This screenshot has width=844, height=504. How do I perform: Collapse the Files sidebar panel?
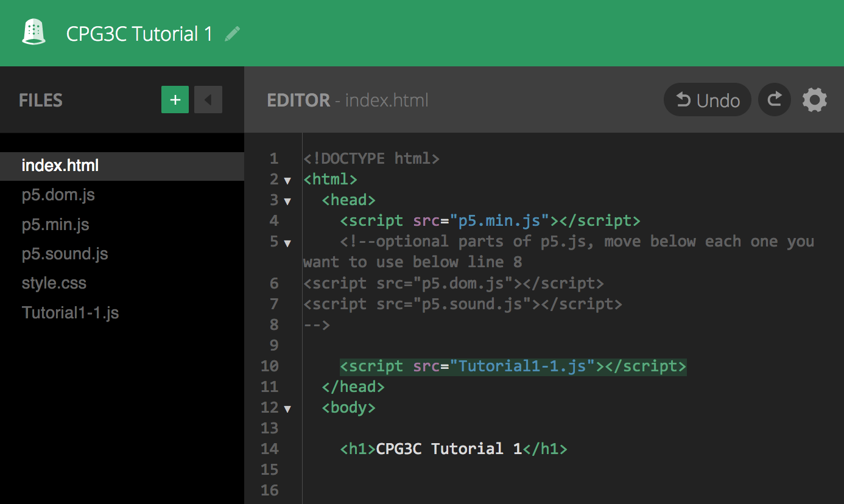tap(208, 100)
